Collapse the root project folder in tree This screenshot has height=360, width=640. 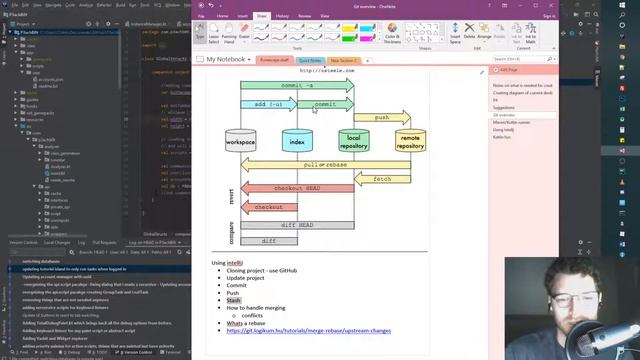point(11,32)
